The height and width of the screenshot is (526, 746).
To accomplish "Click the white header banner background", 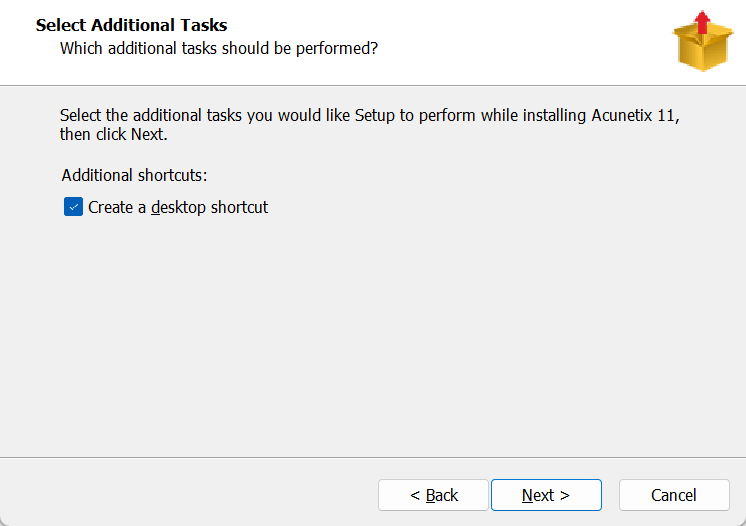I will [520, 40].
